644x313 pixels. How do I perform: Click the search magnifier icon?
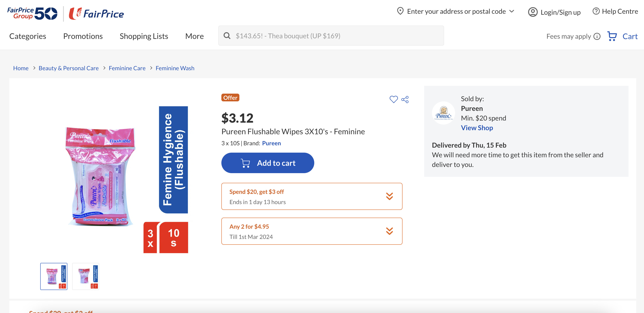pyautogui.click(x=227, y=36)
